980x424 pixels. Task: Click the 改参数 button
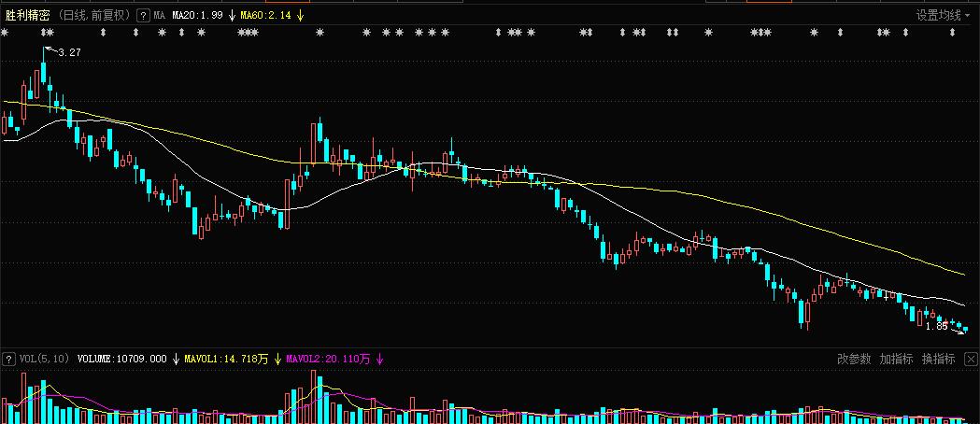(854, 359)
